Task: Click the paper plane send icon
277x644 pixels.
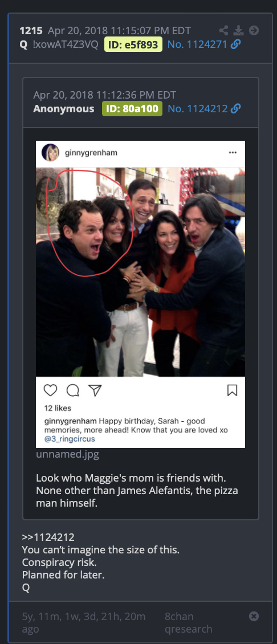Action: pyautogui.click(x=95, y=390)
